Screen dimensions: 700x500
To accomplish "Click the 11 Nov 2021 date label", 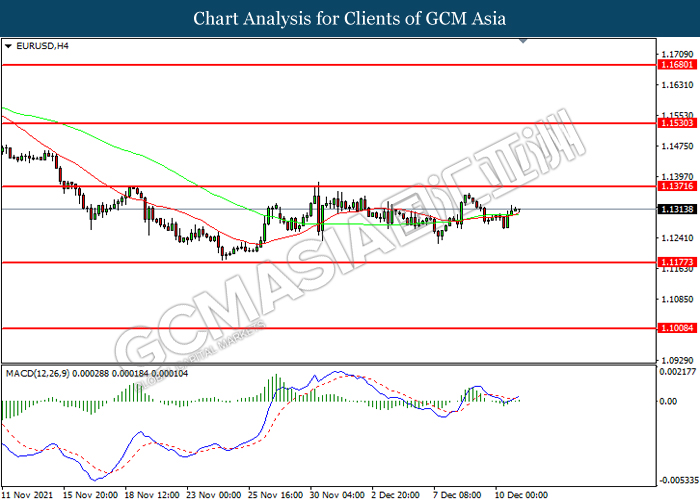I will pos(27,495).
